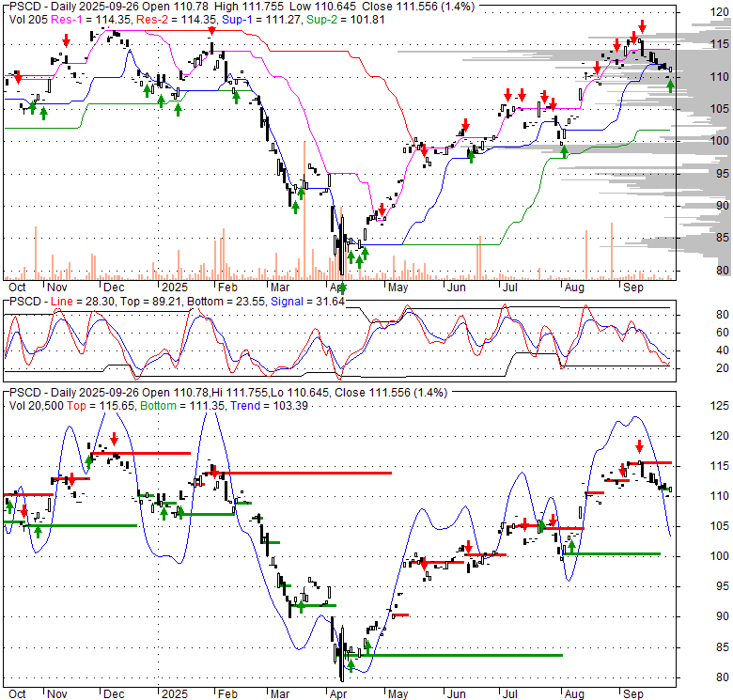
Task: Click the lower chart's Feb axis label
Action: pos(227,694)
